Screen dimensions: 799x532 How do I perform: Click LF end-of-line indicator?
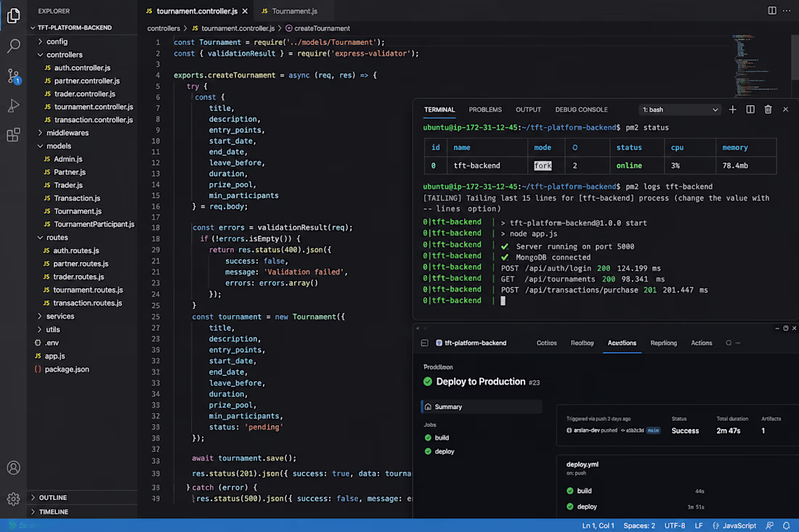(699, 525)
